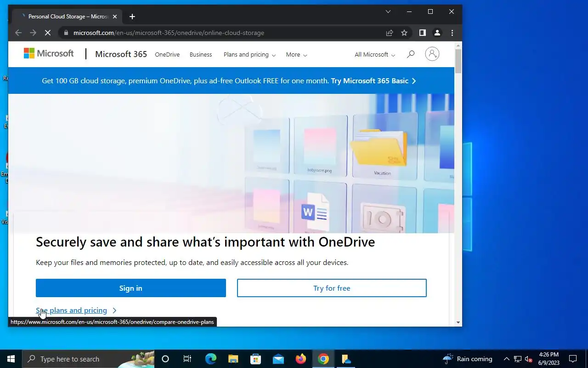Open the Chrome profile icon
The width and height of the screenshot is (588, 368).
click(437, 33)
